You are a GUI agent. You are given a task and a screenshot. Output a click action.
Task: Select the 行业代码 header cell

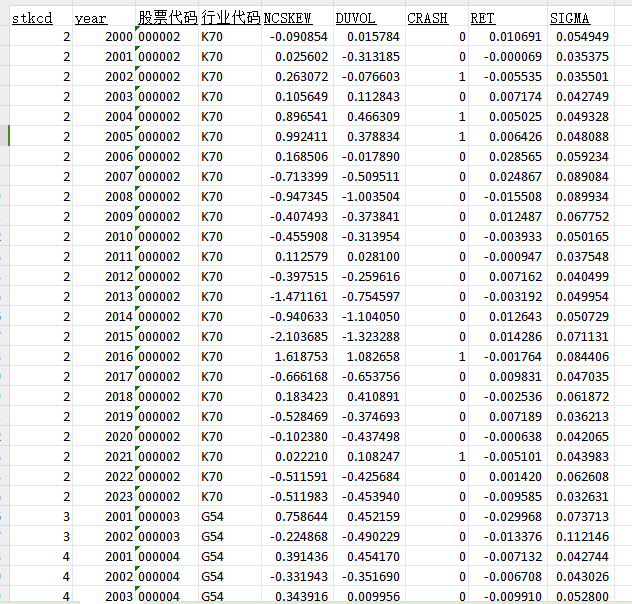coord(230,18)
